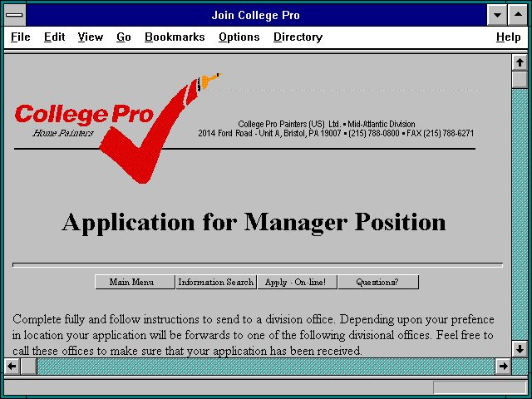
Task: Open the Help menu
Action: pos(508,37)
